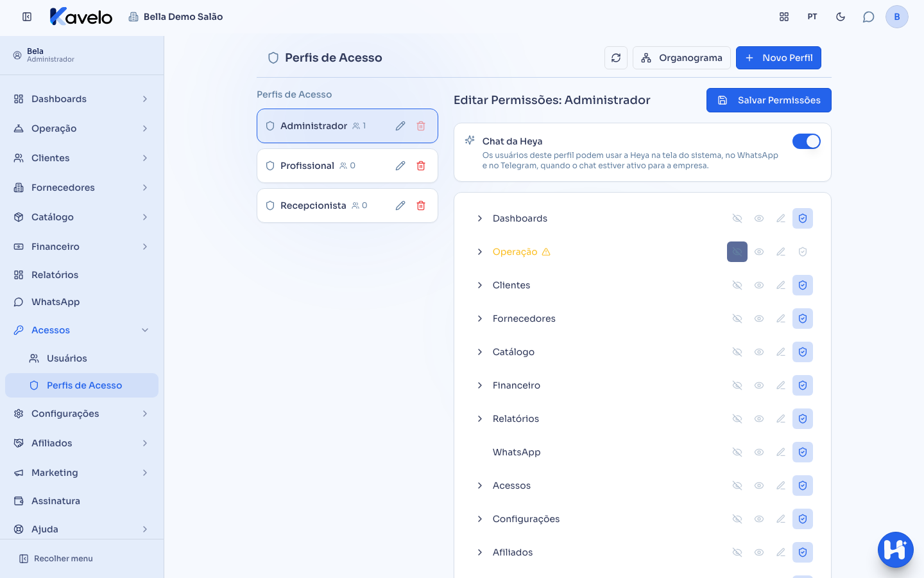Edit the Administrador profile with its pencil icon
Viewport: 924px width, 578px height.
click(400, 126)
